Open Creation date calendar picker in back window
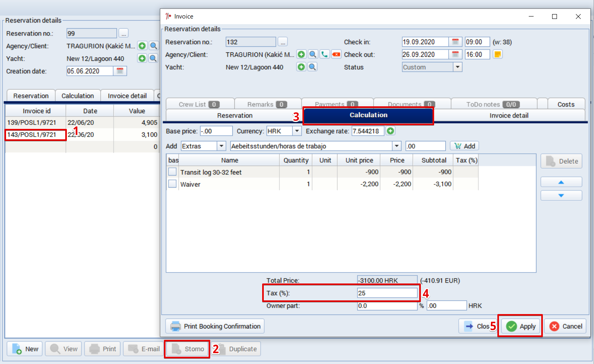The width and height of the screenshot is (594, 364). [x=120, y=71]
